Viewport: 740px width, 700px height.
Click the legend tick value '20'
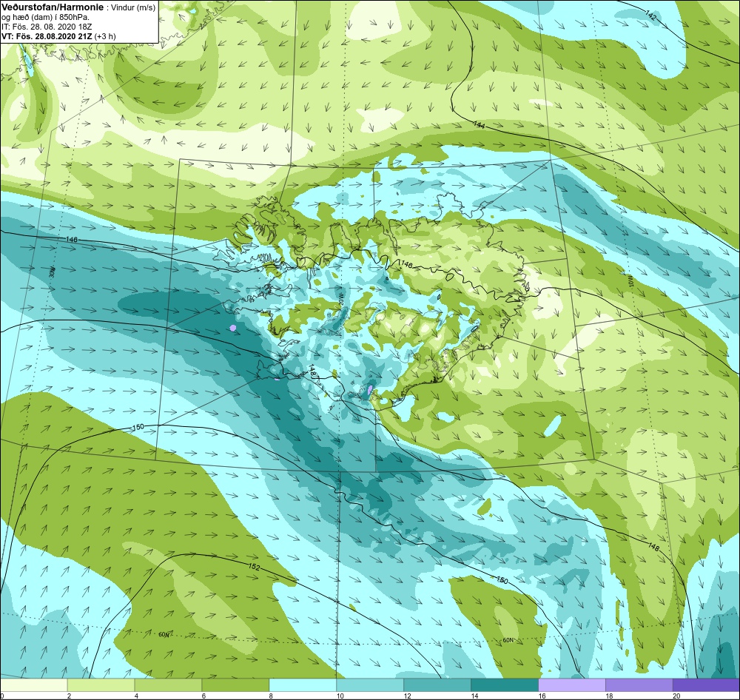[676, 696]
